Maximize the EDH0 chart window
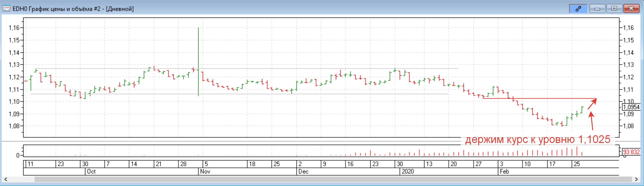 (x=614, y=9)
